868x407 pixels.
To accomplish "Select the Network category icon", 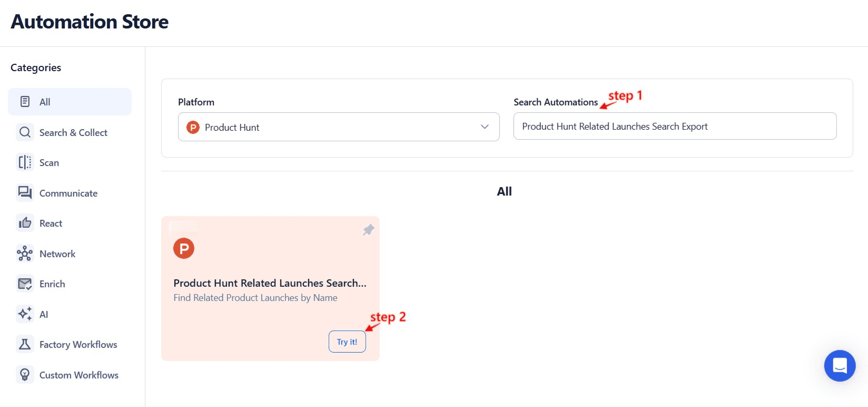I will (24, 254).
